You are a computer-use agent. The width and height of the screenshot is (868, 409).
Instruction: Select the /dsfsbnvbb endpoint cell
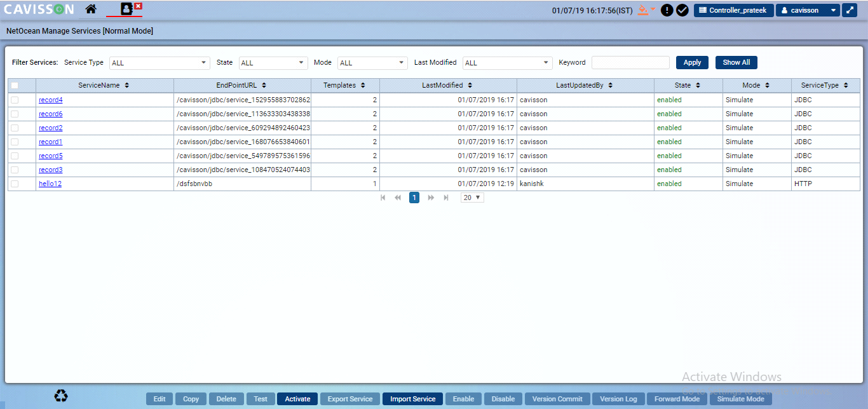tap(242, 184)
